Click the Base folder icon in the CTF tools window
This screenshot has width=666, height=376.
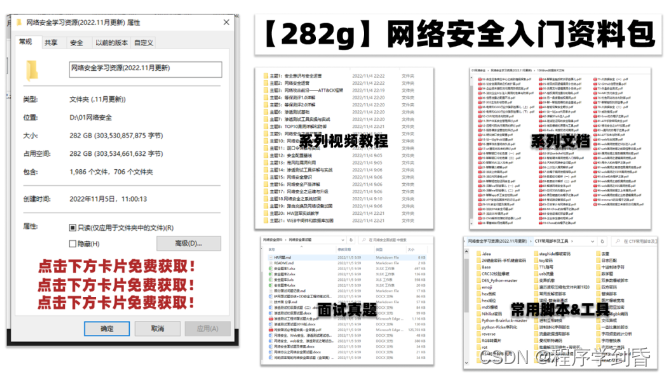coord(479,267)
